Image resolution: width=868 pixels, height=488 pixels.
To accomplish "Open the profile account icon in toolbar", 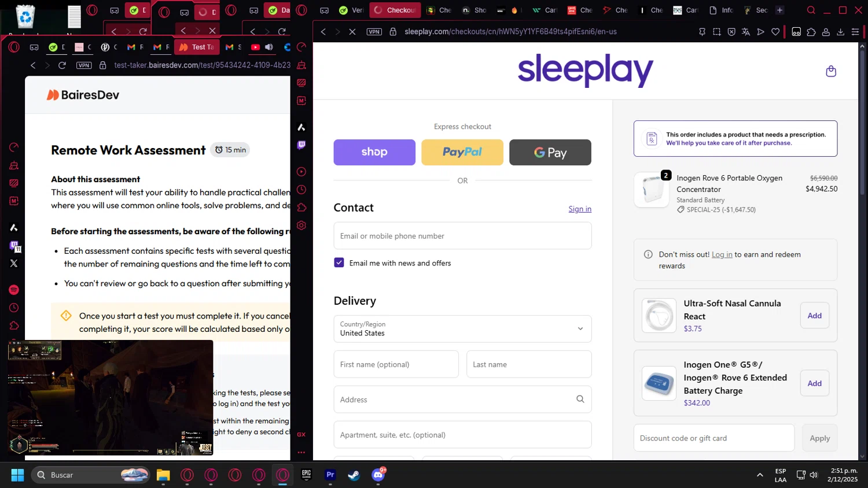I will [x=826, y=32].
